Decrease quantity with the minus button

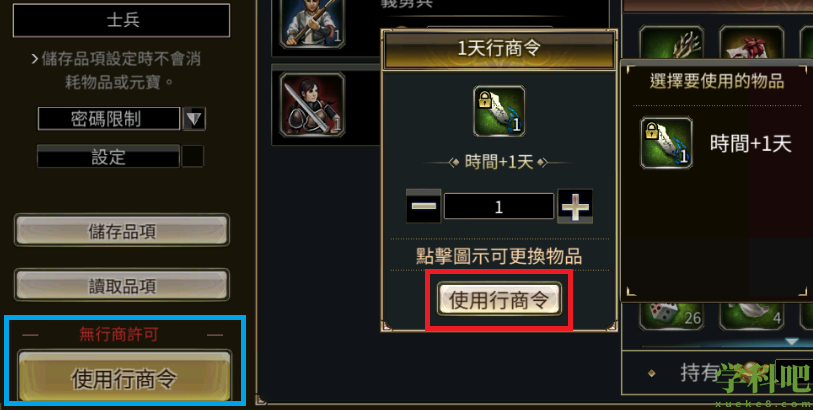(424, 206)
